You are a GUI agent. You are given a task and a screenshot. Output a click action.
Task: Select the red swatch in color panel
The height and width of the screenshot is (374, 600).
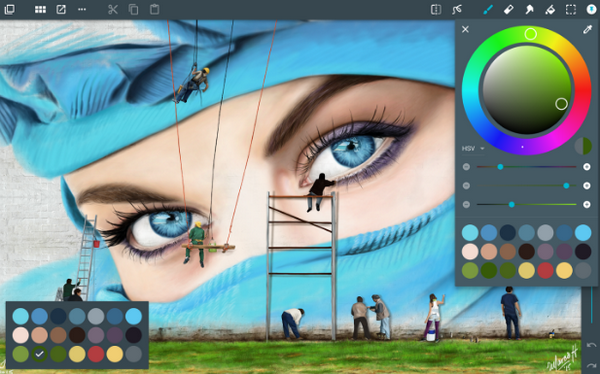point(545,270)
